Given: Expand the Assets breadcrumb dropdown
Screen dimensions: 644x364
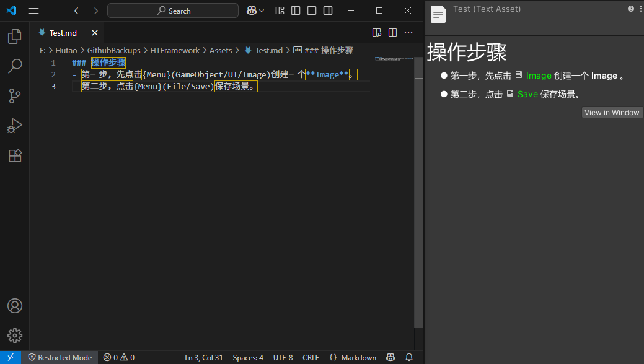Looking at the screenshot, I should coord(219,50).
